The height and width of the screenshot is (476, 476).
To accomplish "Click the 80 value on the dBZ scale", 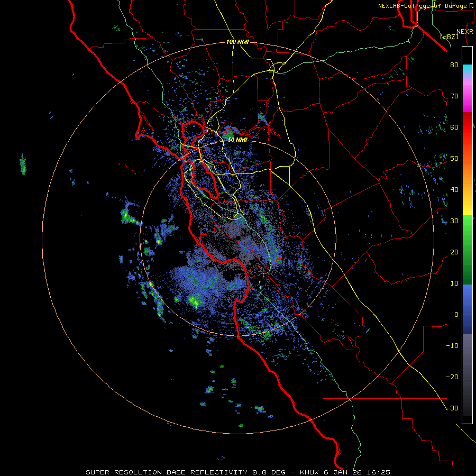I will point(454,65).
